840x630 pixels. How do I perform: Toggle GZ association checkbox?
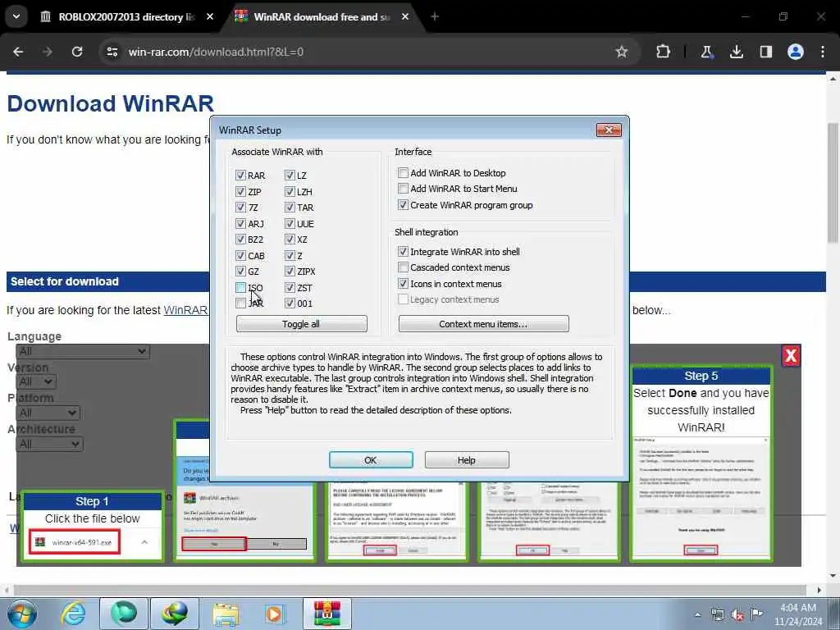coord(240,271)
